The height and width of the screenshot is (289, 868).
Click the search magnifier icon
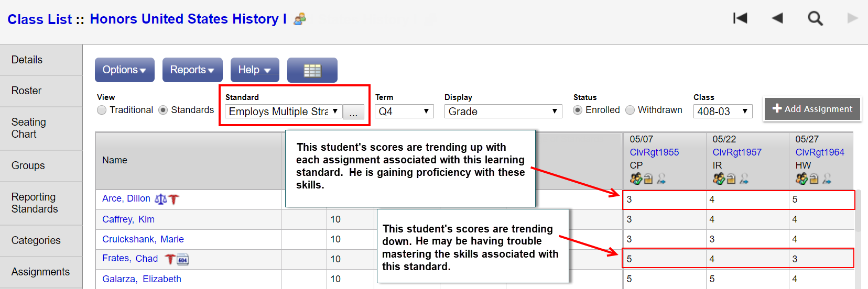pyautogui.click(x=815, y=19)
